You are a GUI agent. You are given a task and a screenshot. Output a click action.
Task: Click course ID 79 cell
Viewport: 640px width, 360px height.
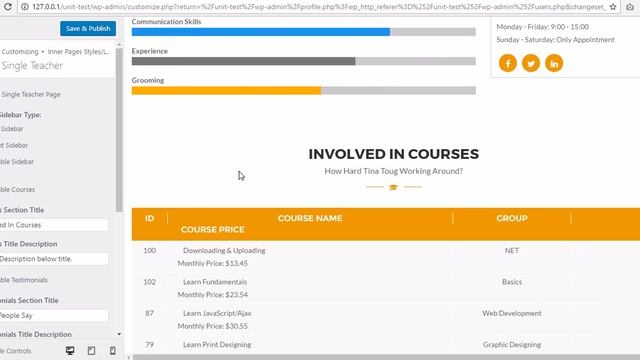149,345
